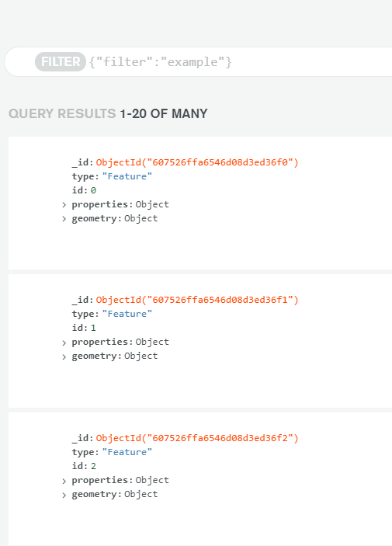Select ObjectId value ending in 36f2
The height and width of the screenshot is (546, 392).
click(x=197, y=438)
